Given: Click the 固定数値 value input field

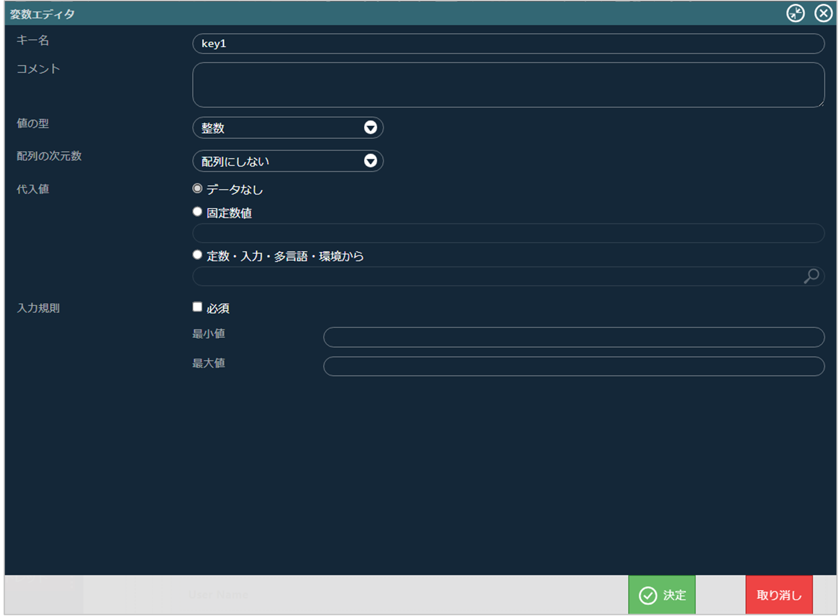Looking at the screenshot, I should pyautogui.click(x=508, y=233).
